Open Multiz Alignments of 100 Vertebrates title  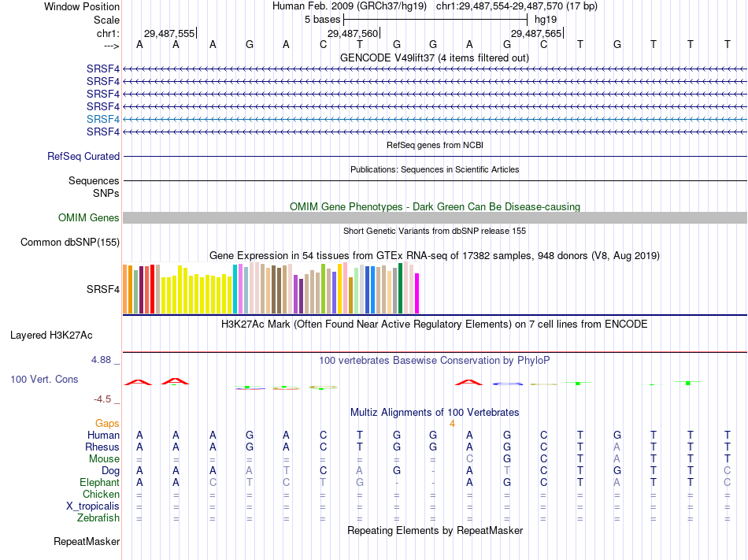pos(435,412)
